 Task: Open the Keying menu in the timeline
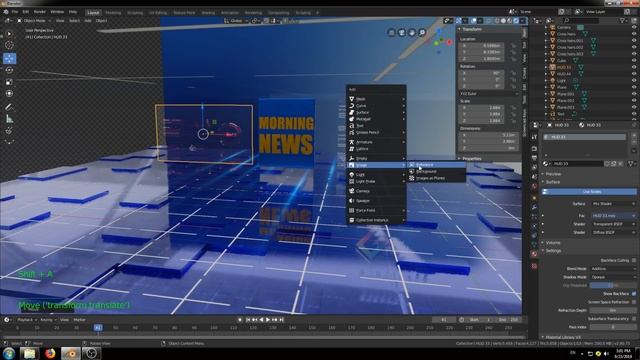click(x=48, y=320)
